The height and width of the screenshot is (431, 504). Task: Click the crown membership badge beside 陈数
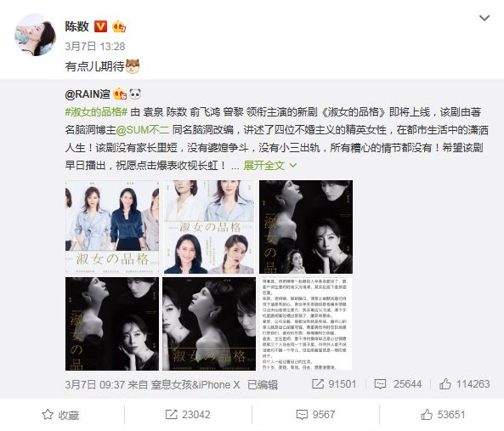pyautogui.click(x=119, y=26)
